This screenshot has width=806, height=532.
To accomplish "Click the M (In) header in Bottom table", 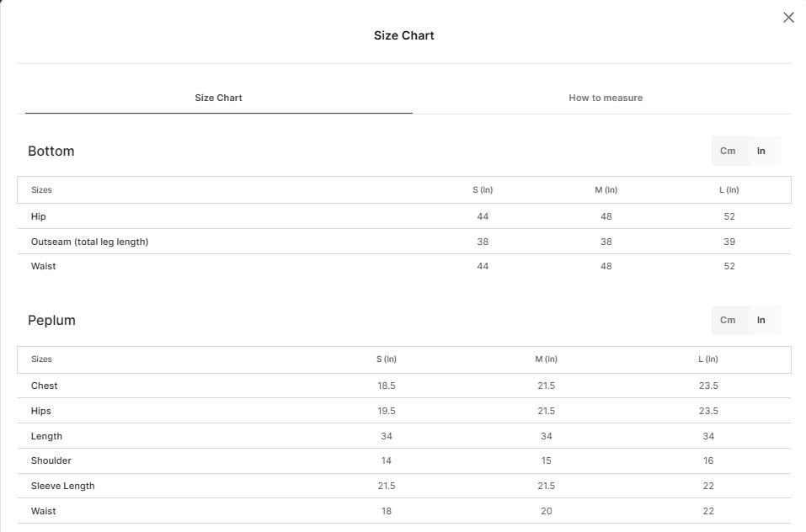I will point(606,190).
